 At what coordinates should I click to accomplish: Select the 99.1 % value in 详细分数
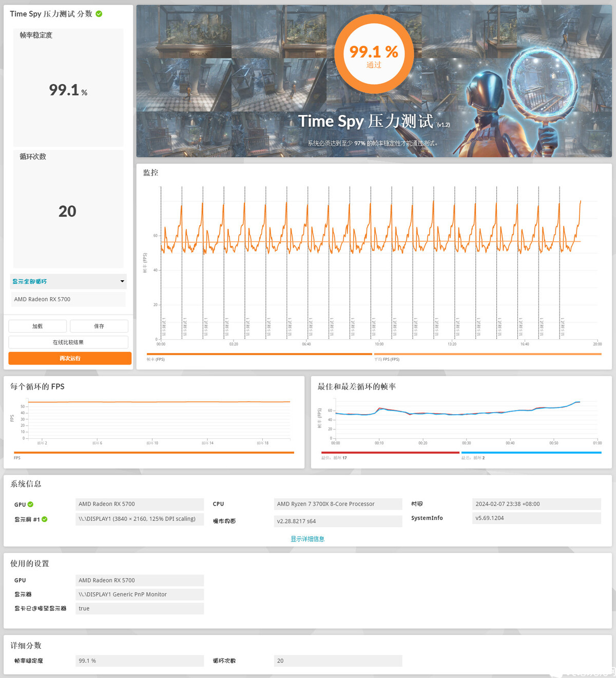(x=140, y=661)
